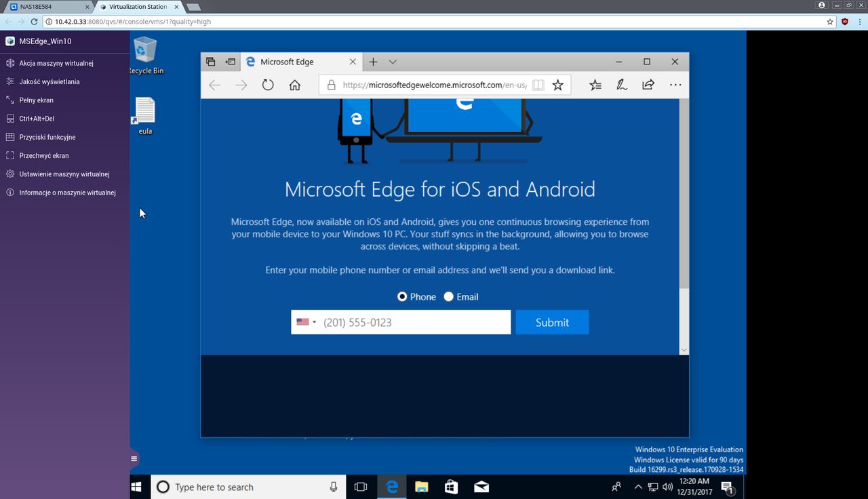Click Pełny ekran option
The image size is (868, 499).
click(37, 100)
